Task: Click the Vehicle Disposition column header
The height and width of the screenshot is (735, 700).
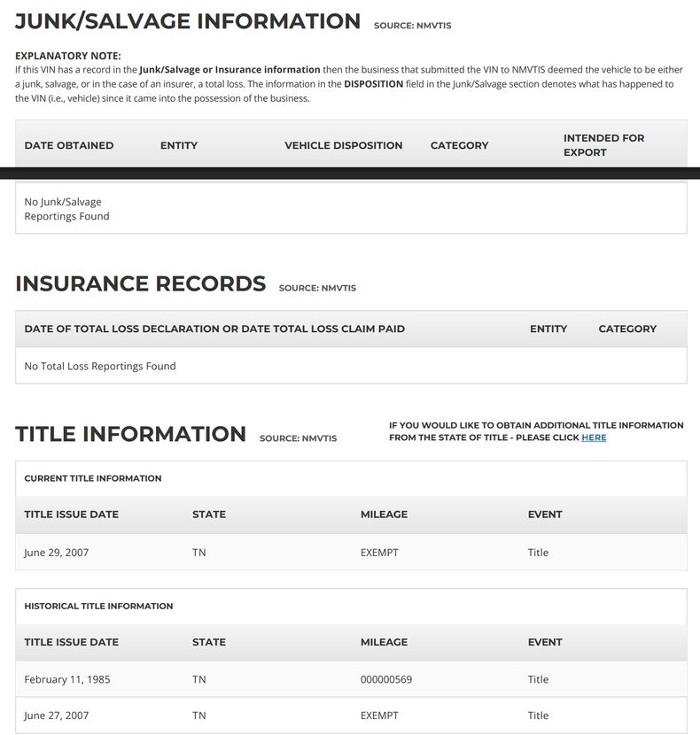Action: [x=343, y=145]
